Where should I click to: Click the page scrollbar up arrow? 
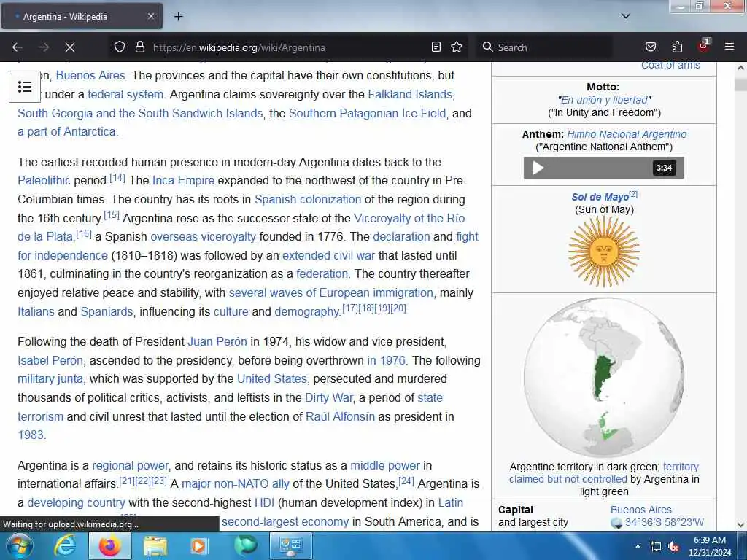(741, 68)
